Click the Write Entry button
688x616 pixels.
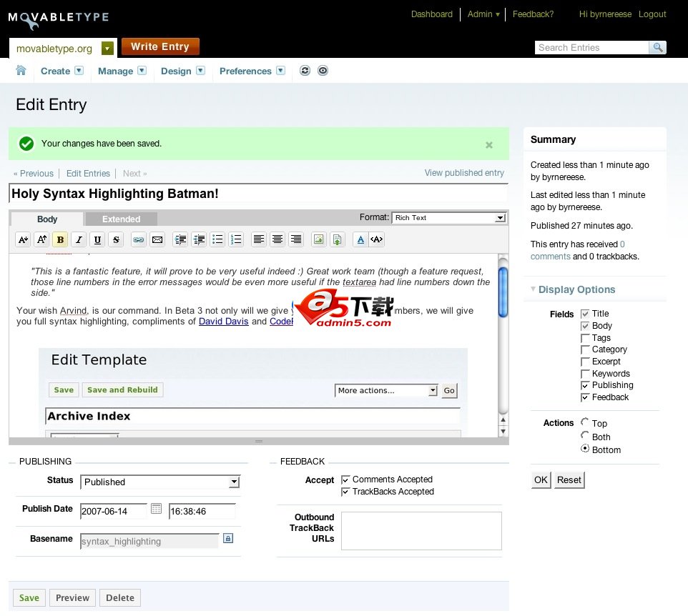point(160,46)
